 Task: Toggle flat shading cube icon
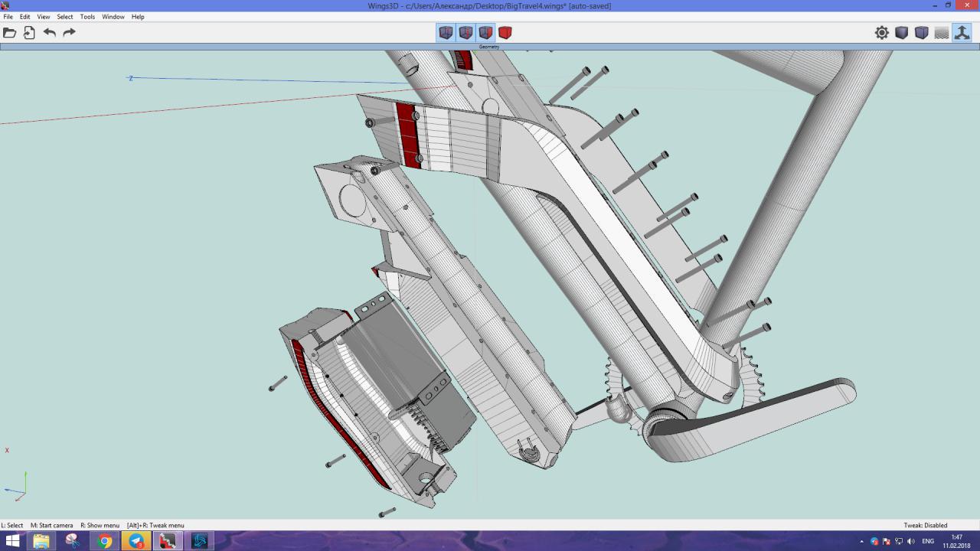tap(902, 32)
